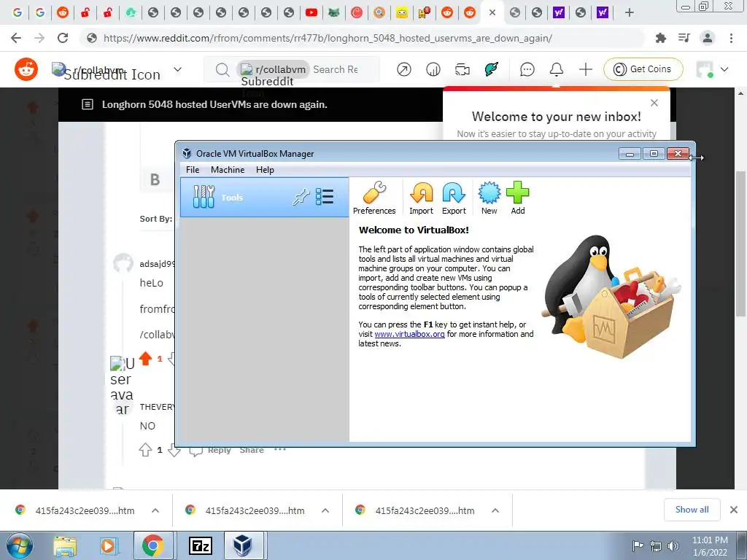This screenshot has width=747, height=560.
Task: Create a New virtual machine
Action: pyautogui.click(x=489, y=198)
